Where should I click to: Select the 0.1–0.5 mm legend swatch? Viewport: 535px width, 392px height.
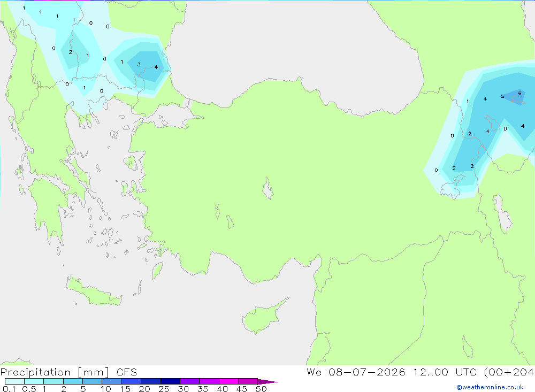(x=14, y=381)
